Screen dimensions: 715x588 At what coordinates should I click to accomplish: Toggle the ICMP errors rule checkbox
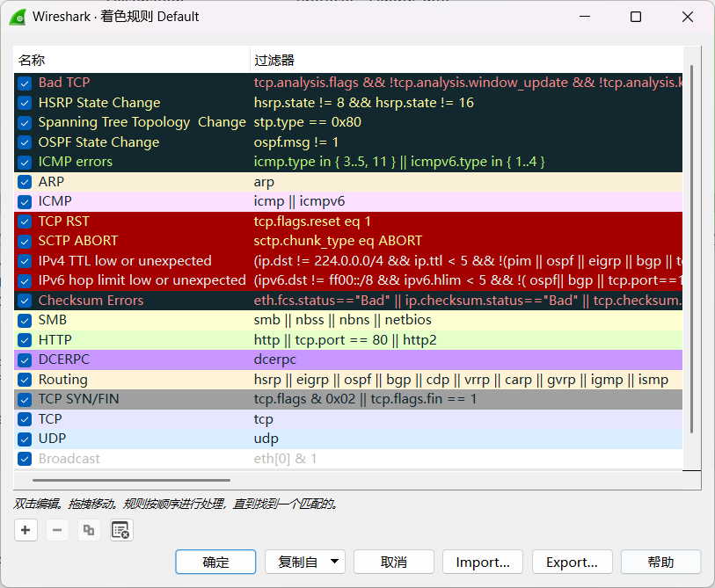[x=25, y=163]
